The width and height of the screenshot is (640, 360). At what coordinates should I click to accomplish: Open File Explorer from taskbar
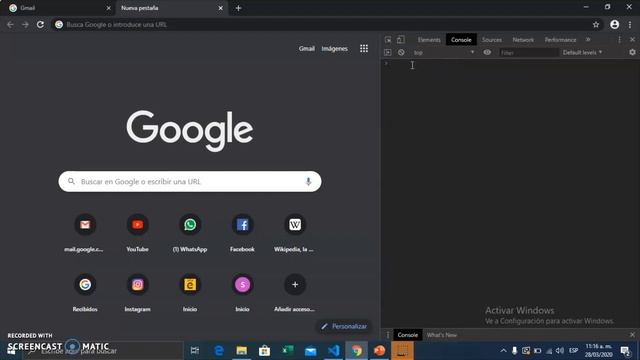[242, 351]
